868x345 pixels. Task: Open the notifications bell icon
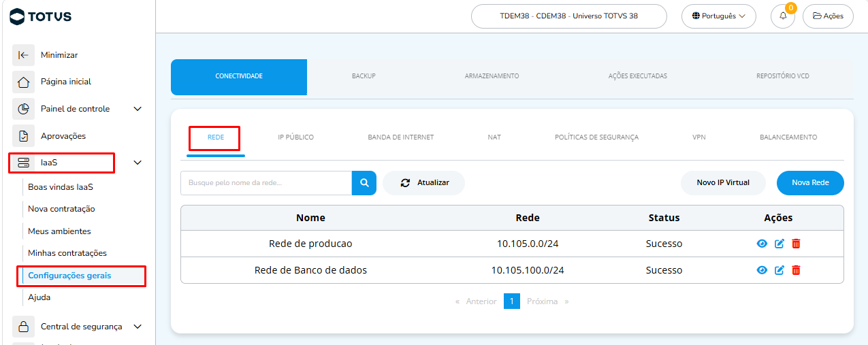[x=783, y=16]
